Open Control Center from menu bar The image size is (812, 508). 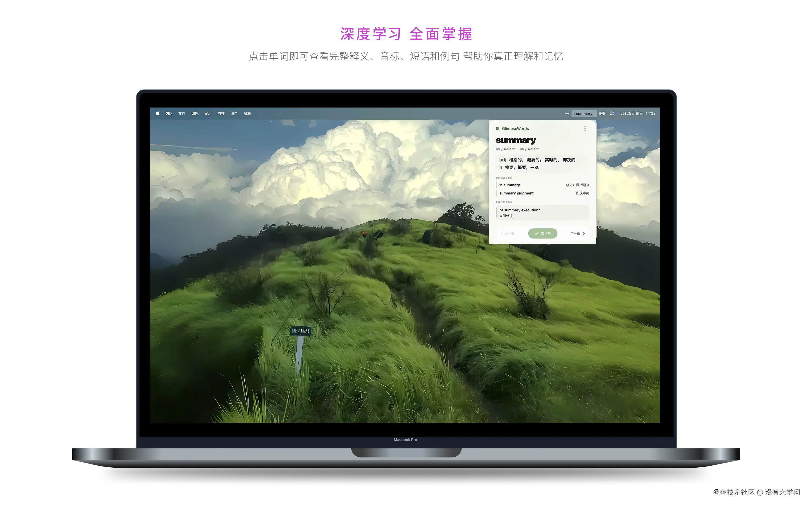pos(612,113)
